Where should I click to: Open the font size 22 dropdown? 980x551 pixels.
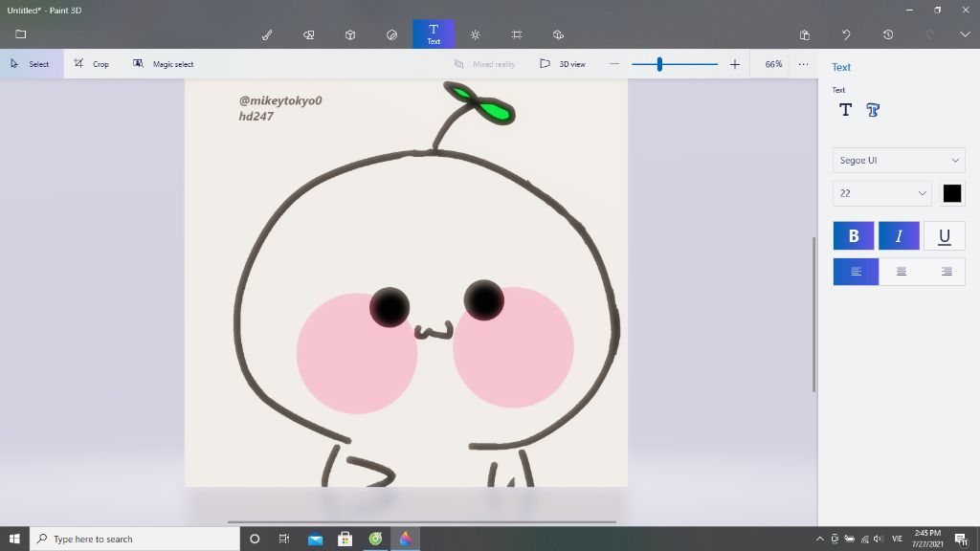882,193
